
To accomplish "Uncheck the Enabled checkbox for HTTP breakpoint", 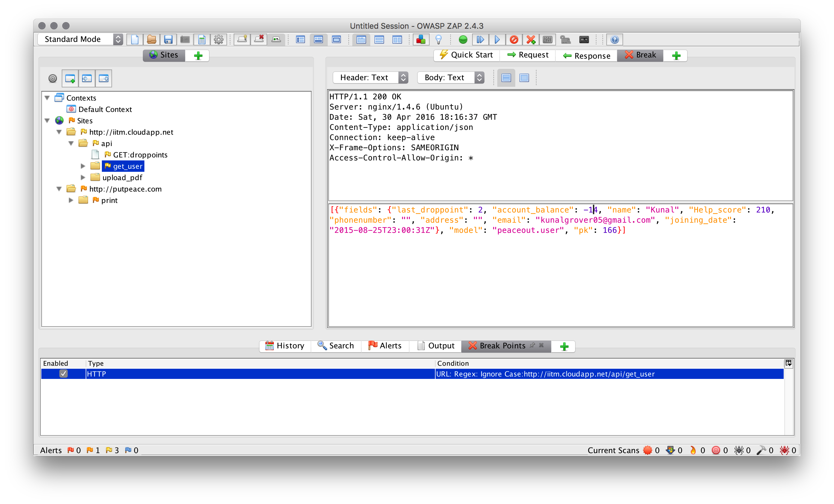I will pyautogui.click(x=63, y=374).
